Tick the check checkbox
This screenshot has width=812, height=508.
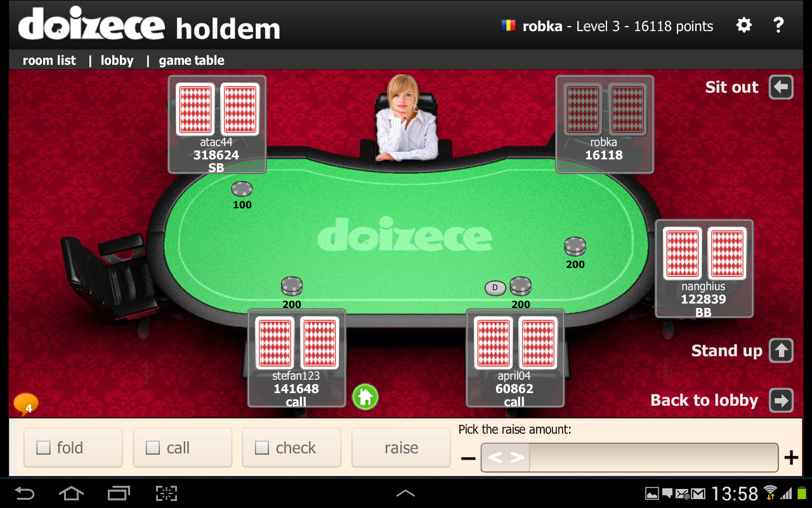262,448
